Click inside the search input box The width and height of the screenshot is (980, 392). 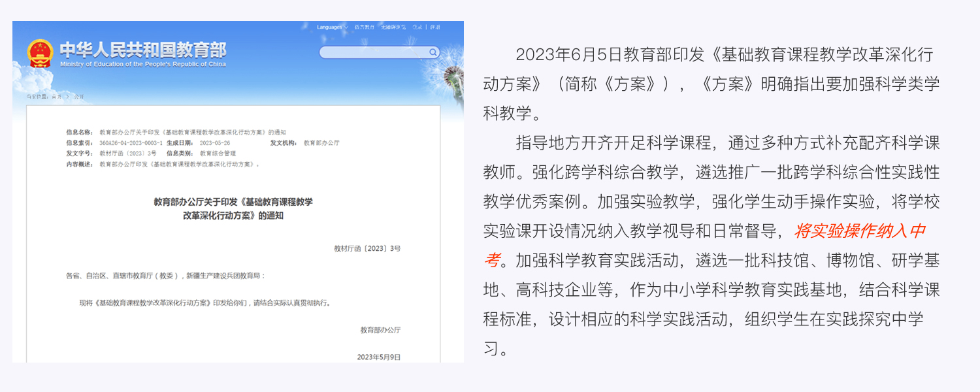coord(372,51)
